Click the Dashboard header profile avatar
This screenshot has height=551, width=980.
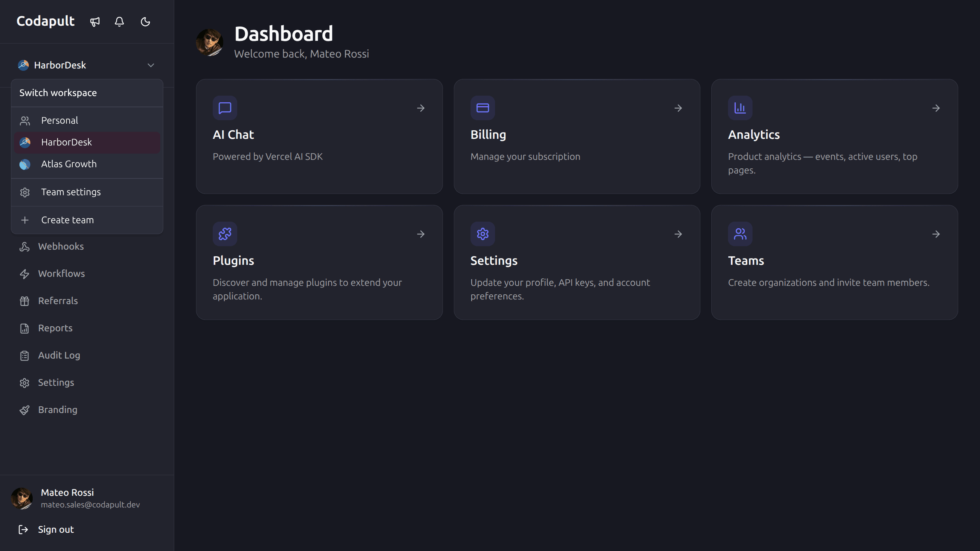[x=210, y=42]
